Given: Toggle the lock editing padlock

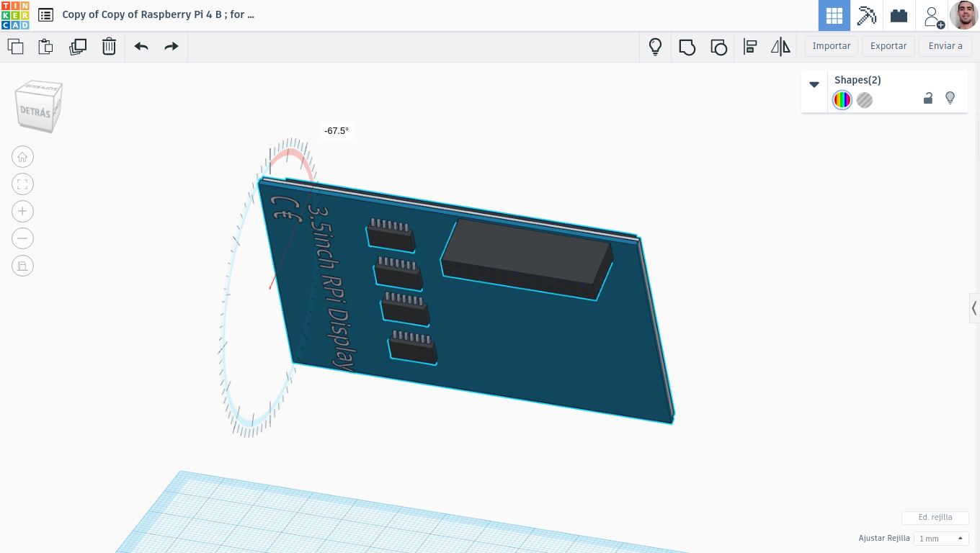Looking at the screenshot, I should click(928, 99).
